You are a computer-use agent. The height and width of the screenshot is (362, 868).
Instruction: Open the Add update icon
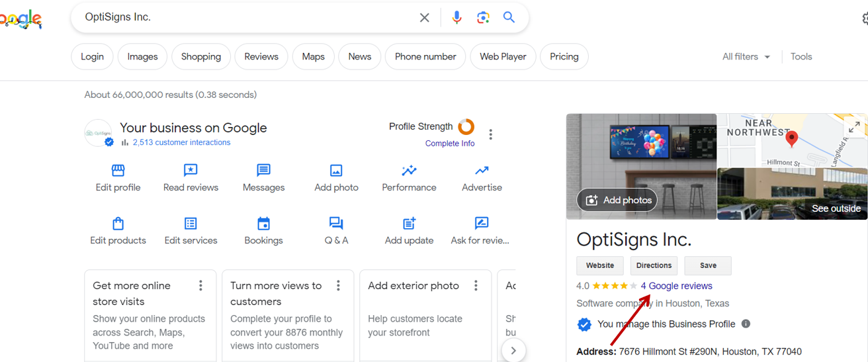409,223
